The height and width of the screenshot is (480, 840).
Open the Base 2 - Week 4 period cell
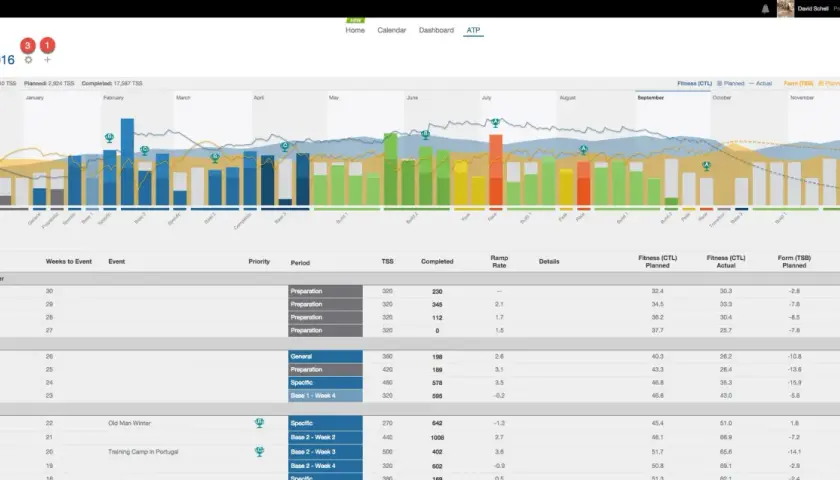point(325,466)
